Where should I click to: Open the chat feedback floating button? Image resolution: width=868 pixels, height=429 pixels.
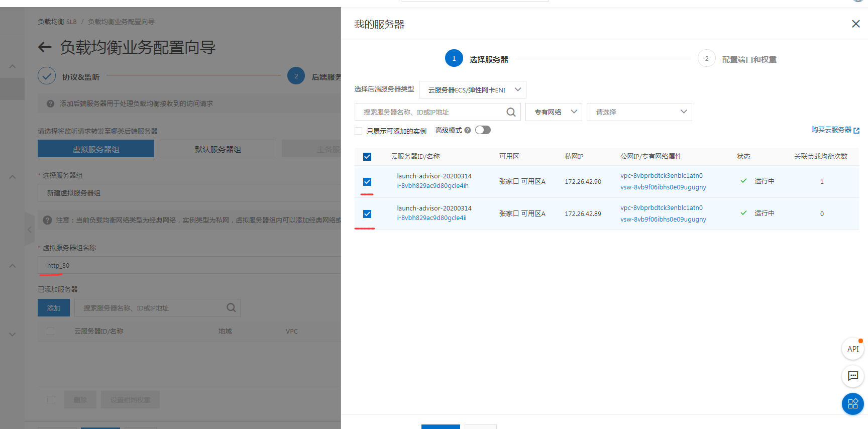pos(853,376)
